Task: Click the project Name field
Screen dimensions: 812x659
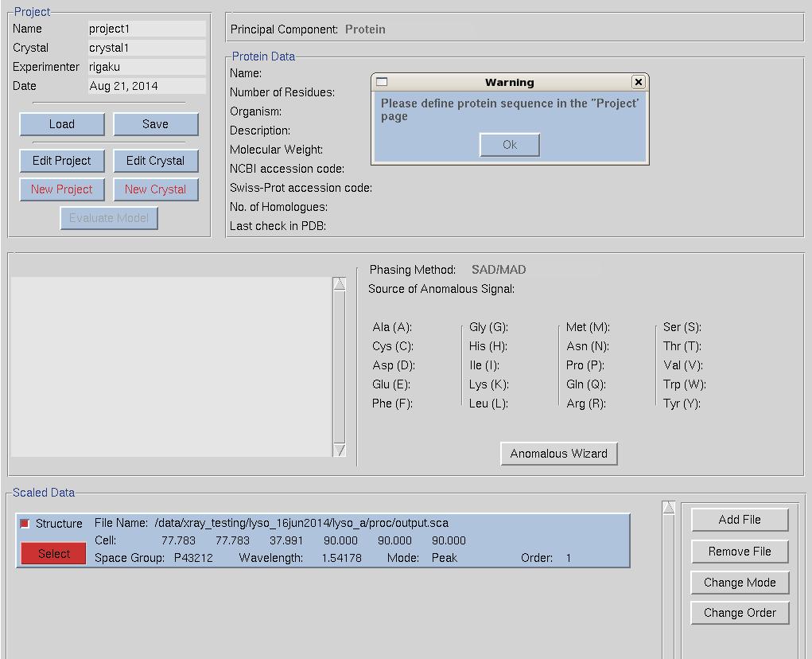Action: (x=146, y=29)
